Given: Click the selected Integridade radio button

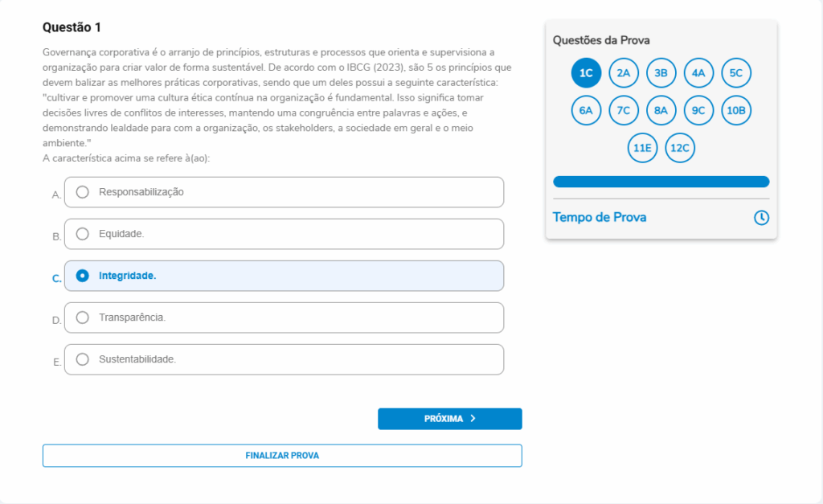Looking at the screenshot, I should 82,276.
